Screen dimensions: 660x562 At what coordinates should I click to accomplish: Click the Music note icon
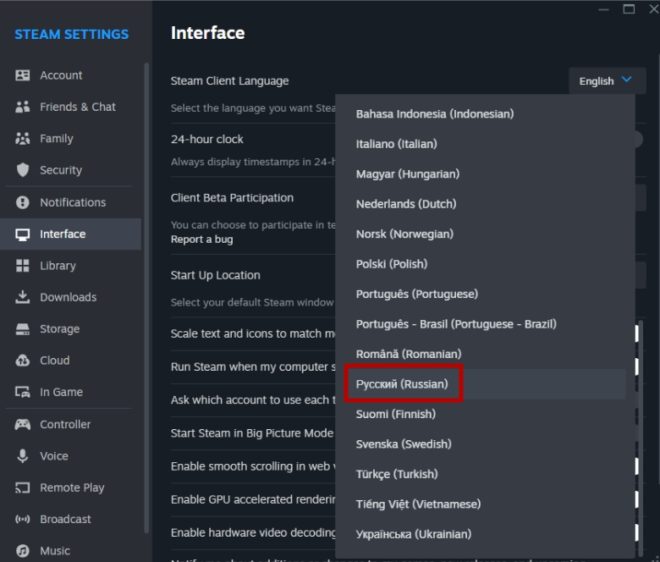[22, 551]
